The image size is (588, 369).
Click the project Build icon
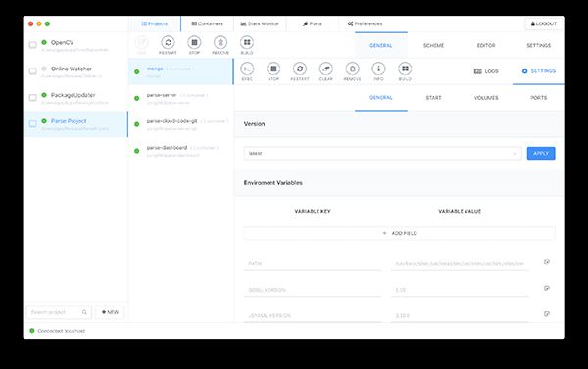tap(247, 43)
